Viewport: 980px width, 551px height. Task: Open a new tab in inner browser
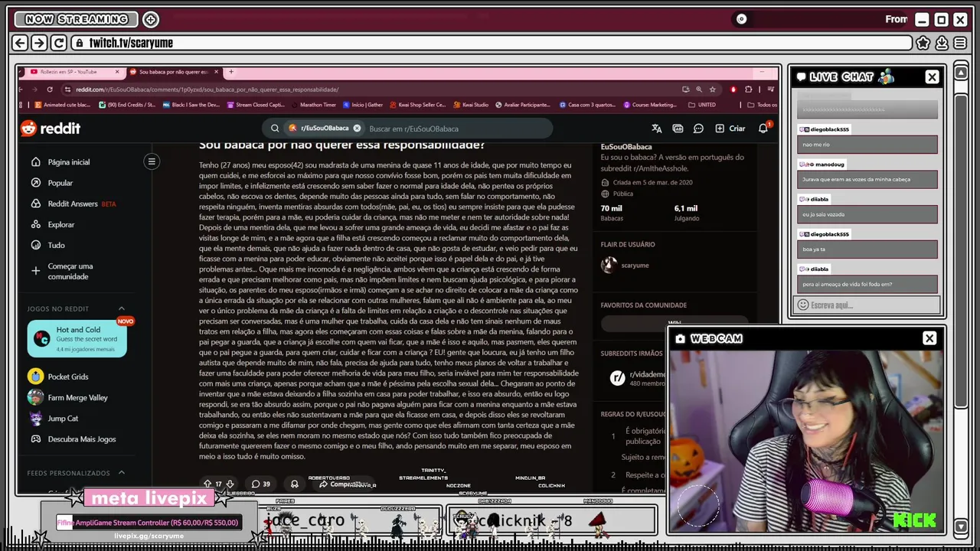pyautogui.click(x=231, y=72)
